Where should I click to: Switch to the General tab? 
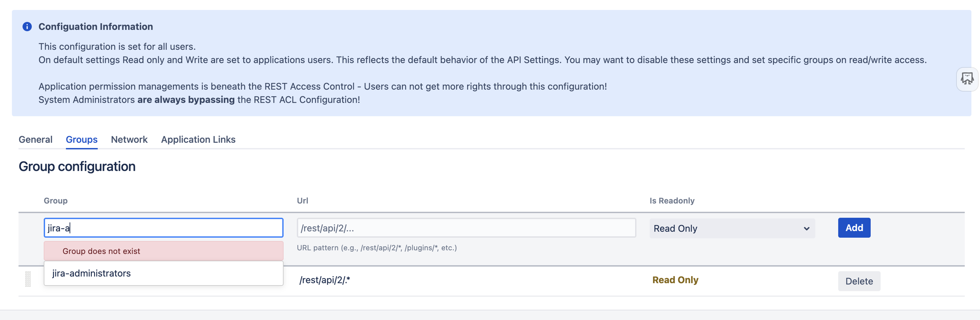click(35, 139)
